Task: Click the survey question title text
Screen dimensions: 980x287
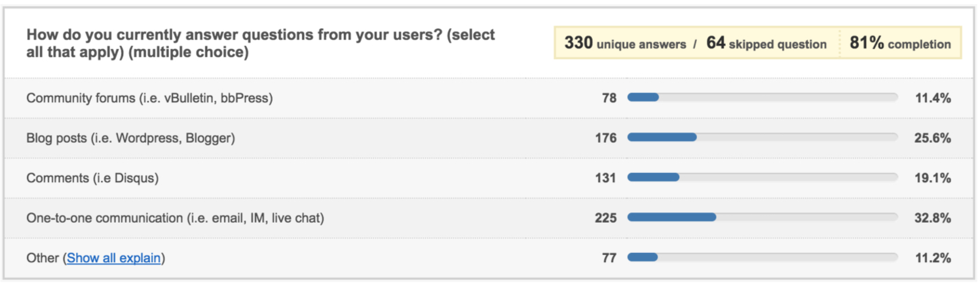Action: click(x=261, y=43)
